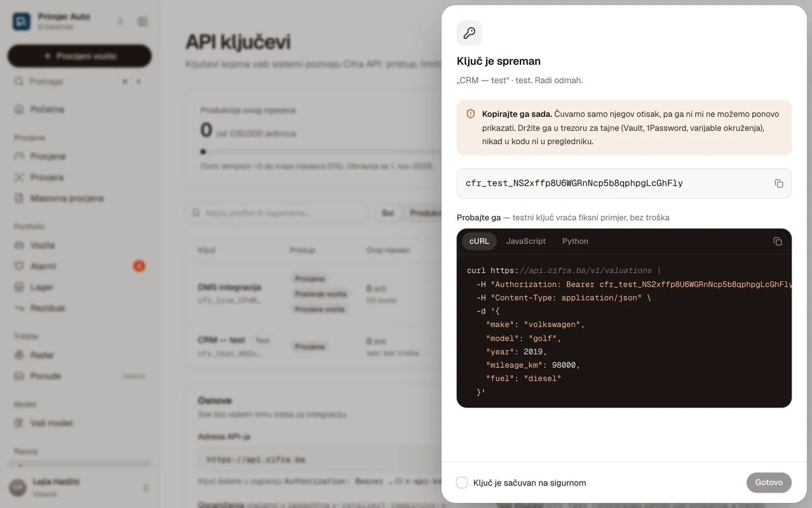Open Lager in the background sidebar
The height and width of the screenshot is (508, 812).
[80, 287]
